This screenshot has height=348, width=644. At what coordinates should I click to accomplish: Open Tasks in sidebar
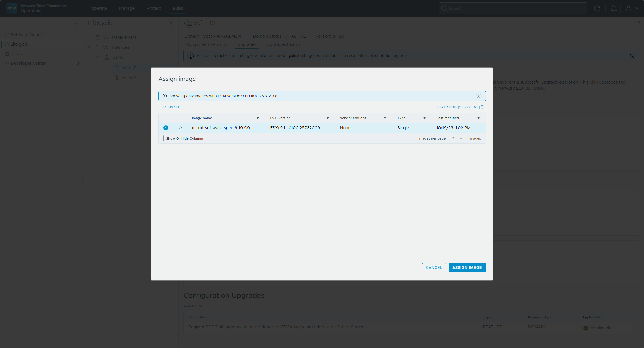(16, 54)
